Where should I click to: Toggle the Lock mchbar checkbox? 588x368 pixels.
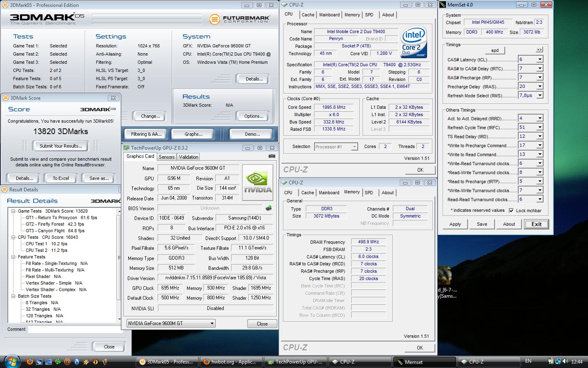click(x=511, y=211)
